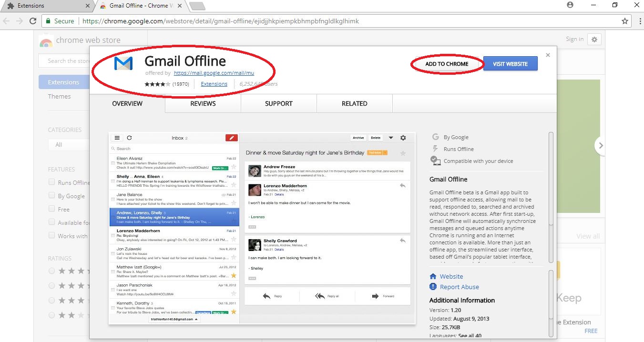Advance to next item with right chevron
The image size is (644, 342).
click(601, 146)
